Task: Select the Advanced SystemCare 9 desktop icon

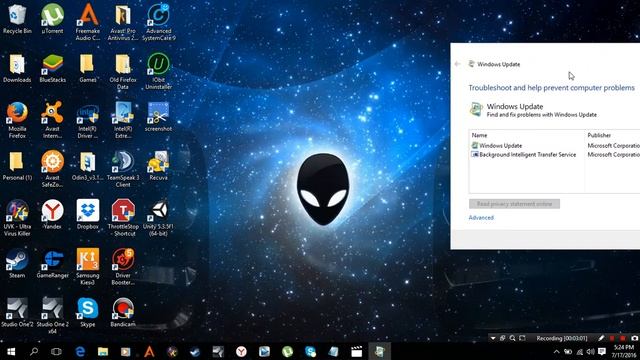Action: pos(158,22)
